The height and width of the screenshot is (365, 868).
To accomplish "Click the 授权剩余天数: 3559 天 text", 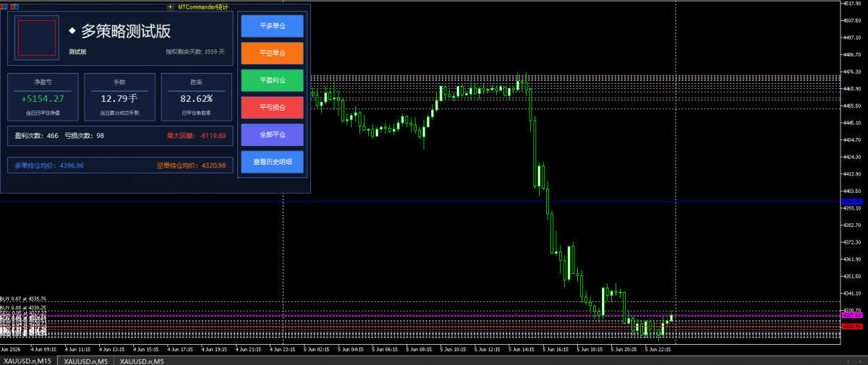I will [x=195, y=51].
